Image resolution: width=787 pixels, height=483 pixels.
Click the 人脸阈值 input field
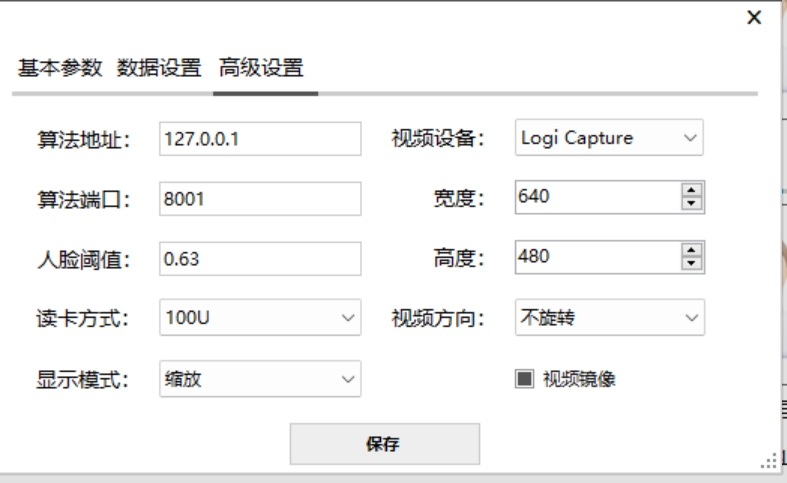point(259,259)
